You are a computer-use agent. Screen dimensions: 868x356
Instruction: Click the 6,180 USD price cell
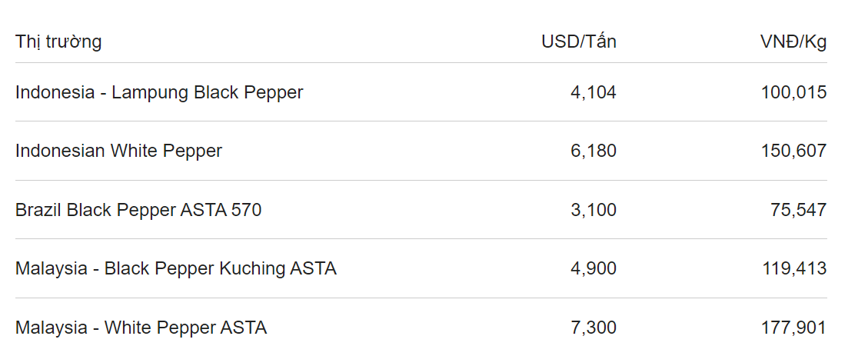594,151
